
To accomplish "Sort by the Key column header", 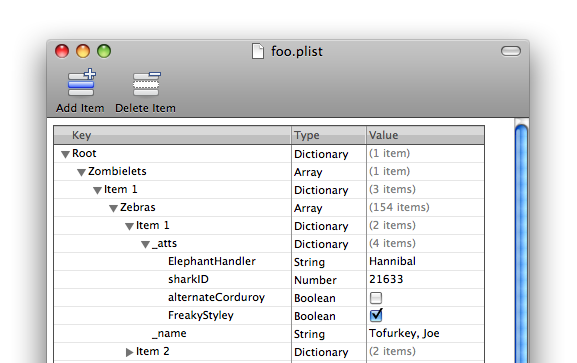I will pyautogui.click(x=172, y=135).
